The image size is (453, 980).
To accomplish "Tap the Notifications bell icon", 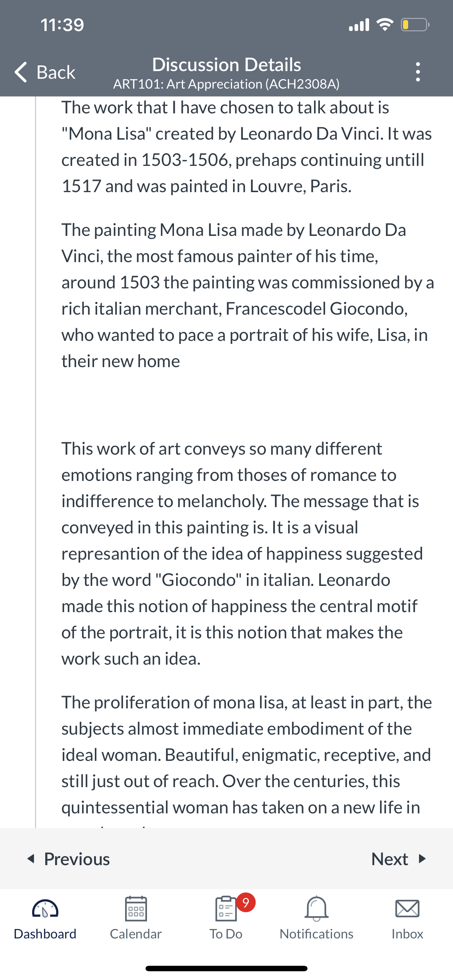I will coord(316,909).
